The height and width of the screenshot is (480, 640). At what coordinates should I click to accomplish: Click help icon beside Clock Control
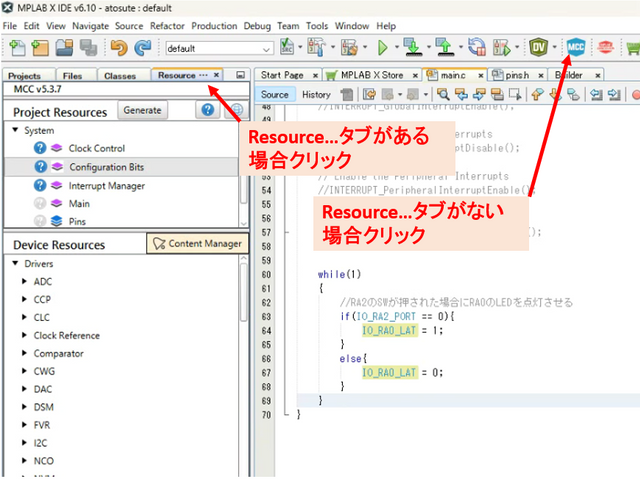[40, 148]
